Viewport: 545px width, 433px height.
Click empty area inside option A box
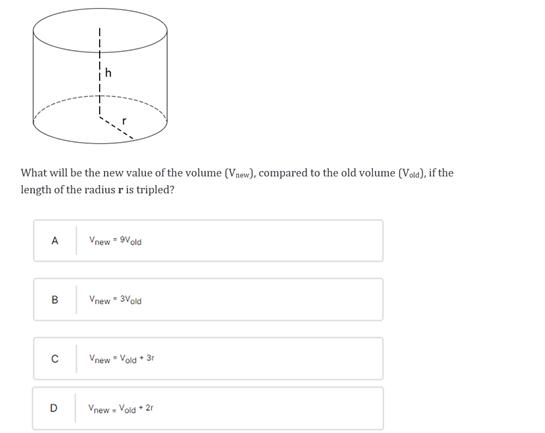click(261, 240)
